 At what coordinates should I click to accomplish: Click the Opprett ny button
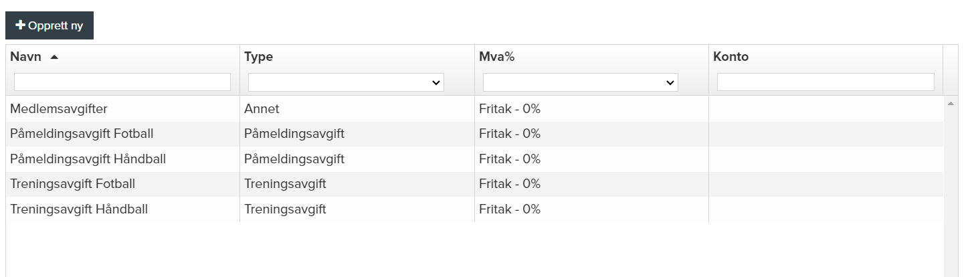point(50,25)
